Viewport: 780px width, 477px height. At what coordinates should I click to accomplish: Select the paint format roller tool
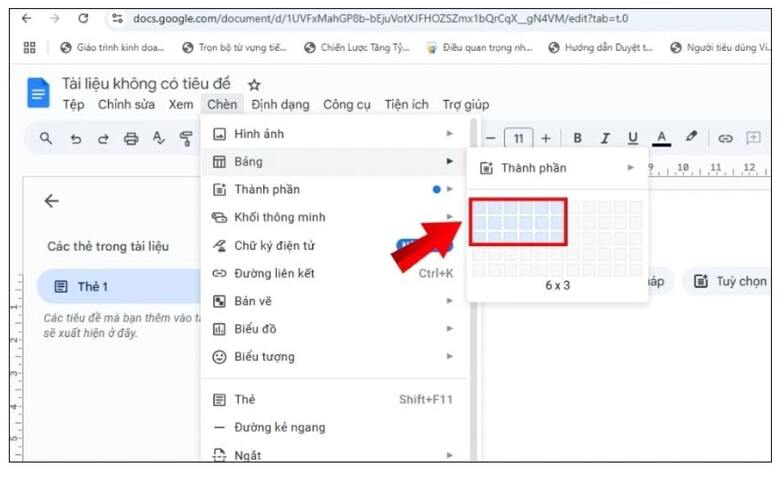tap(186, 139)
